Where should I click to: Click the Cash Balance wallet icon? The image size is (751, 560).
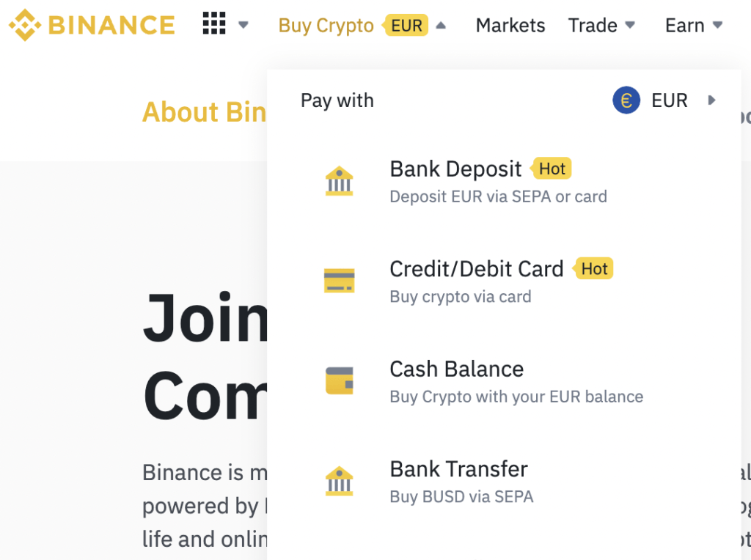339,380
